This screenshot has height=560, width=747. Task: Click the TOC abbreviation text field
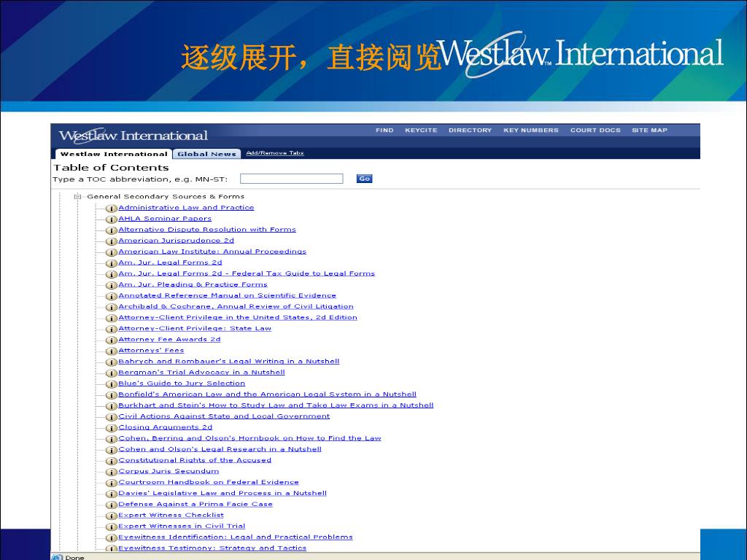click(x=291, y=179)
